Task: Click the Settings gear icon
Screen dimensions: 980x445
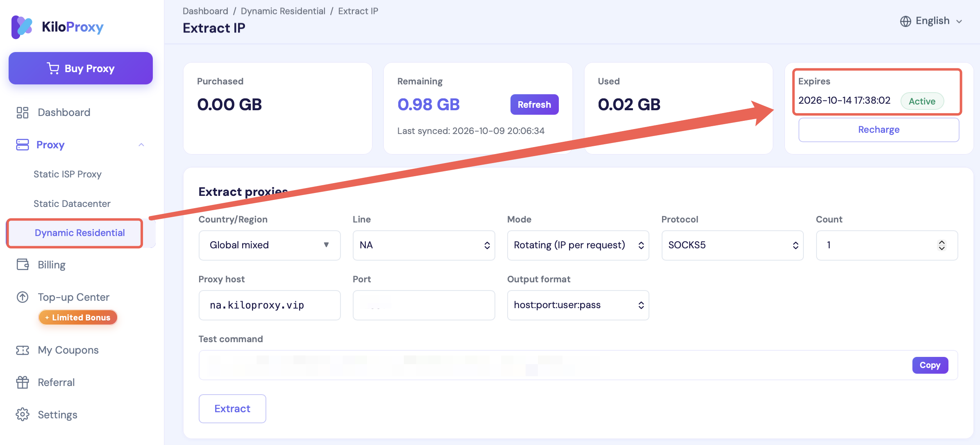Action: [23, 415]
